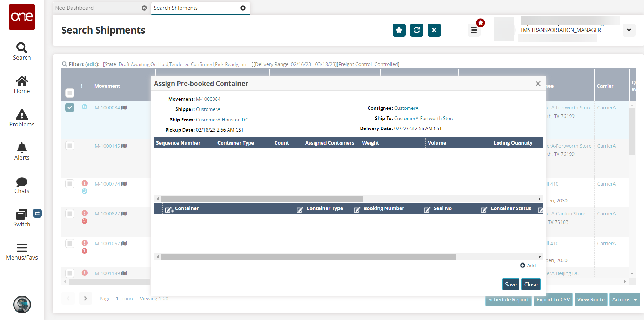The width and height of the screenshot is (644, 320).
Task: Click the map icon beside M-1001067
Action: [x=124, y=244]
